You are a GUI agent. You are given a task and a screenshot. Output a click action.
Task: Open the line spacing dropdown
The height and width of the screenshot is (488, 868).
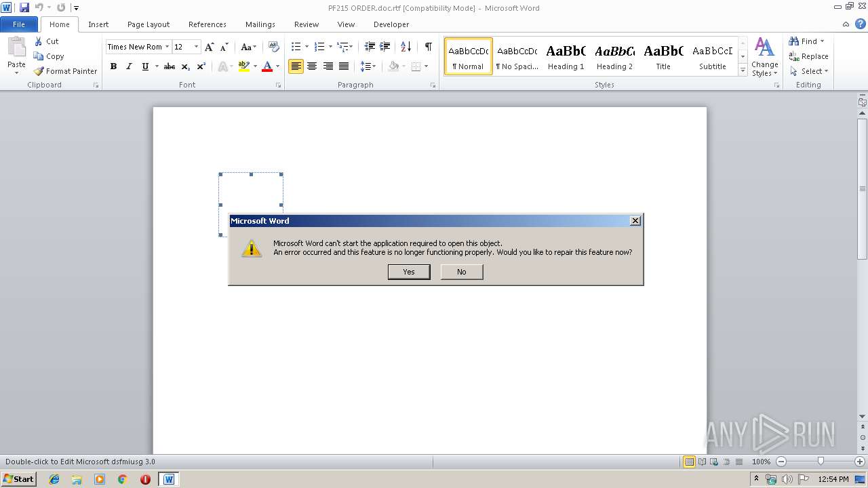tap(368, 66)
